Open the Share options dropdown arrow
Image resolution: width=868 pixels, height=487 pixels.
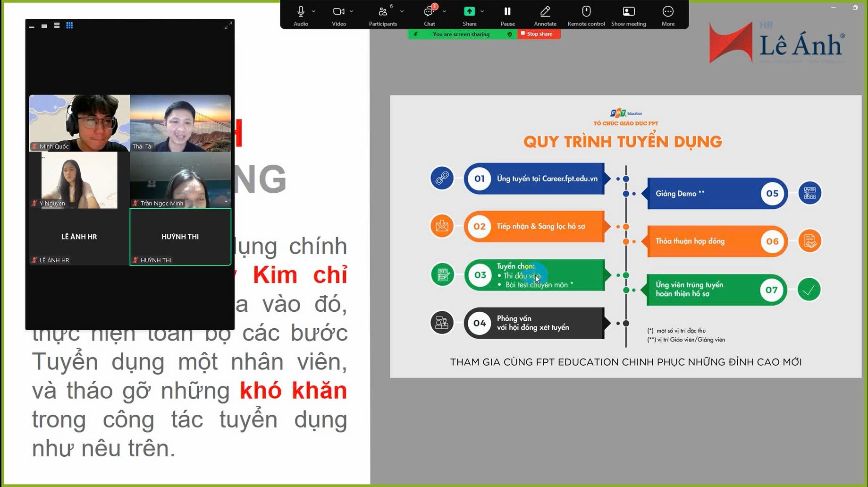pos(482,11)
